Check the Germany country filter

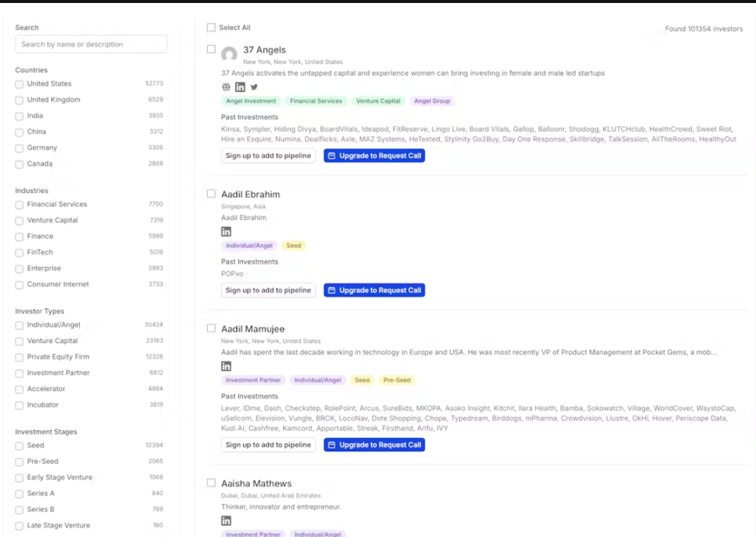(19, 148)
